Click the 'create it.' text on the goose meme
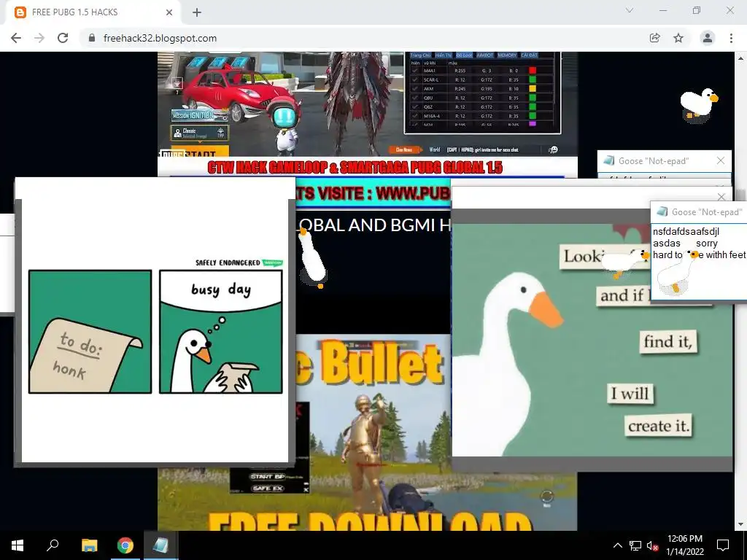 coord(659,426)
